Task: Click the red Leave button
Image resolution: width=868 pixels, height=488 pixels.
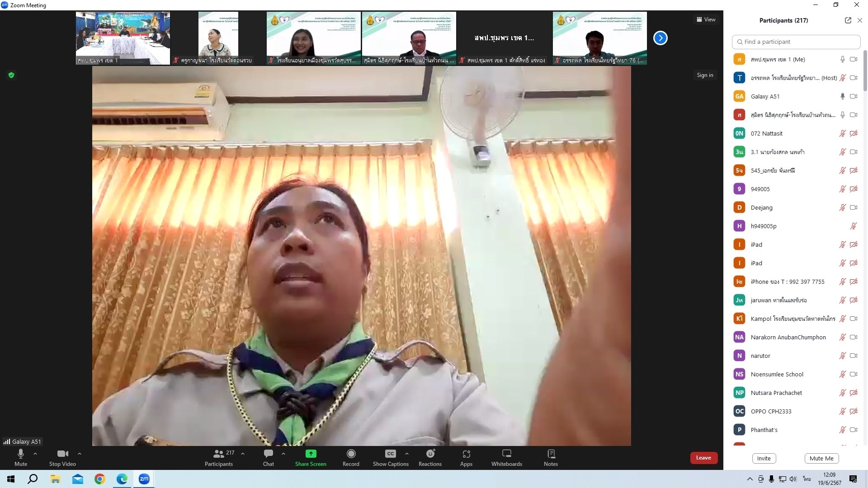Action: (x=703, y=458)
